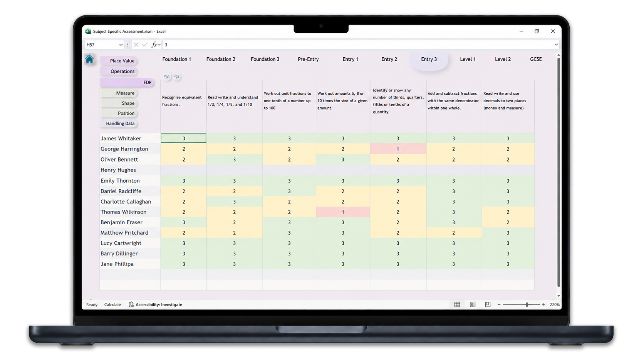
Task: Click the Place Value button
Action: pyautogui.click(x=119, y=61)
